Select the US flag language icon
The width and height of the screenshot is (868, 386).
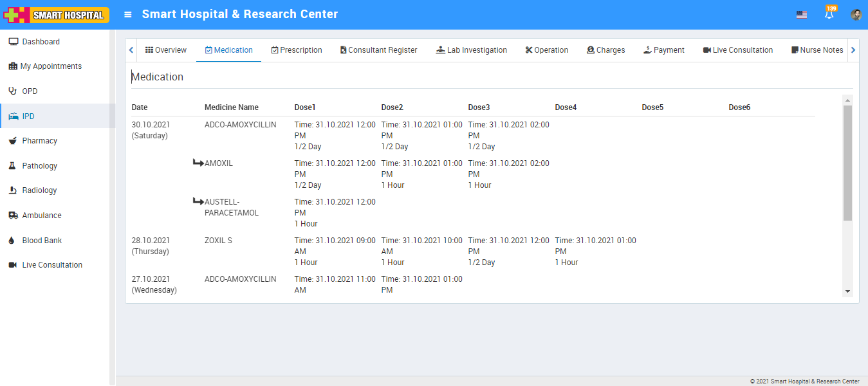pyautogui.click(x=801, y=15)
